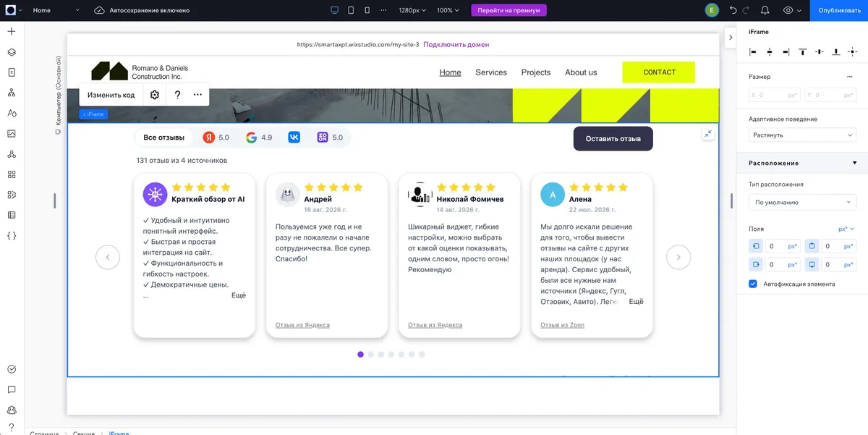Click the X position input field

(775, 95)
